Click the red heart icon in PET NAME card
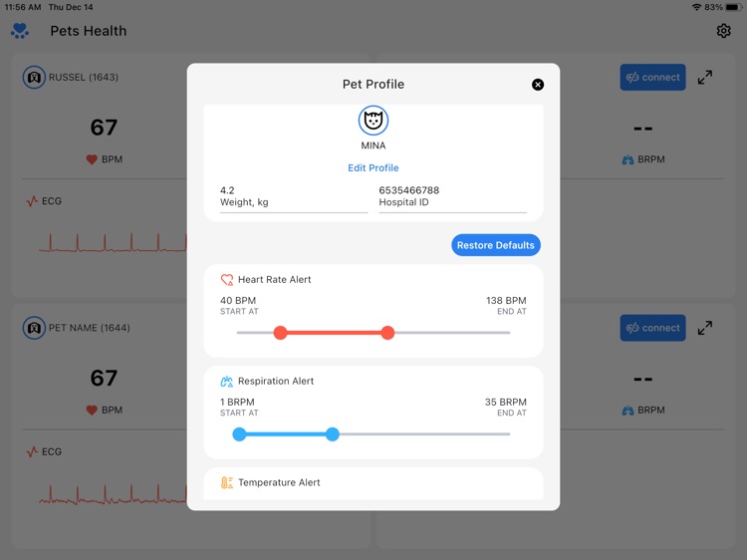The height and width of the screenshot is (560, 747). pyautogui.click(x=92, y=411)
